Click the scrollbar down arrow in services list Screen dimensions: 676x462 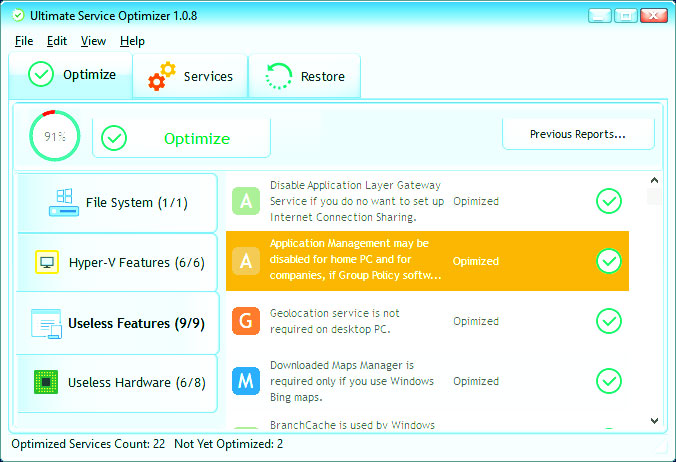pyautogui.click(x=654, y=421)
